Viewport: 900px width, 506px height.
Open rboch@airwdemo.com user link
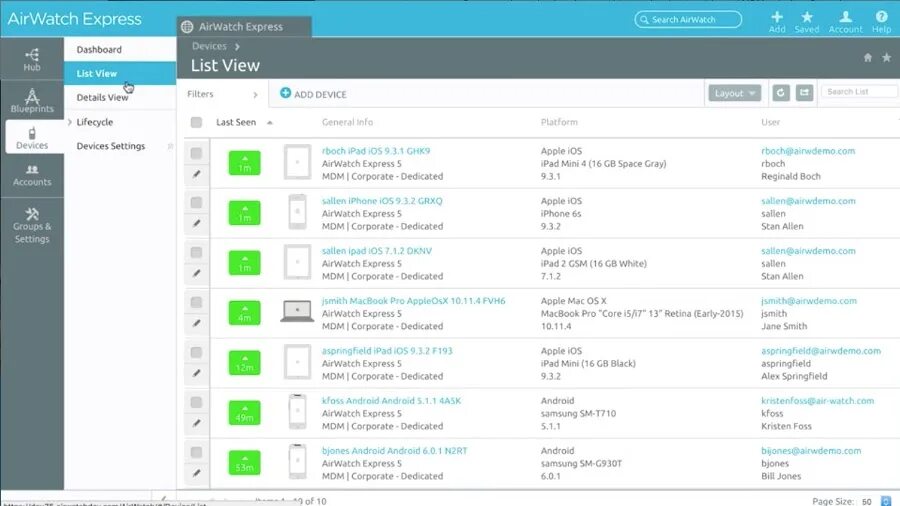808,151
